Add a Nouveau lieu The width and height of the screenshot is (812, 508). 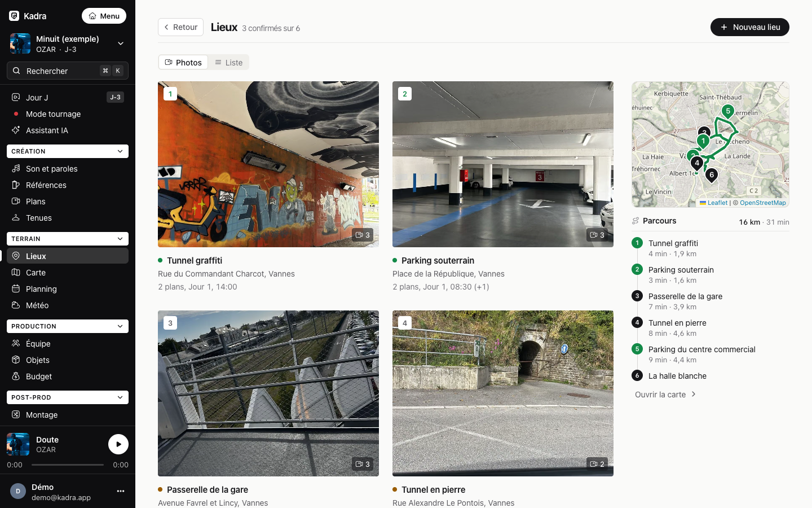750,27
